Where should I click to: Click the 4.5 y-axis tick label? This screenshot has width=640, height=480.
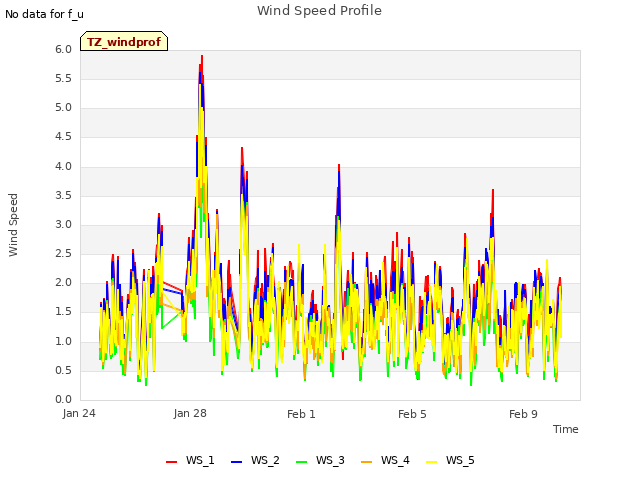tap(63, 137)
